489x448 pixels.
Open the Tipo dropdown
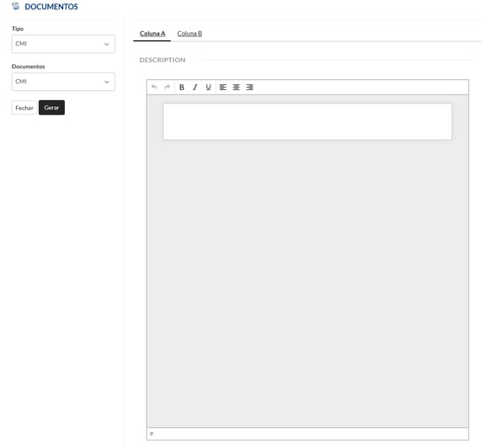(x=63, y=44)
